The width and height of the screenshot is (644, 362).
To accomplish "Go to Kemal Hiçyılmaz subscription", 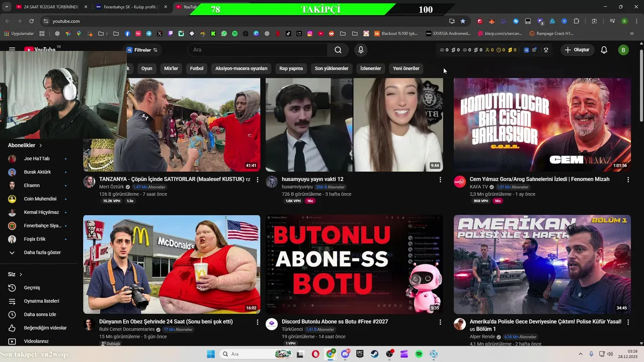I will (x=38, y=212).
